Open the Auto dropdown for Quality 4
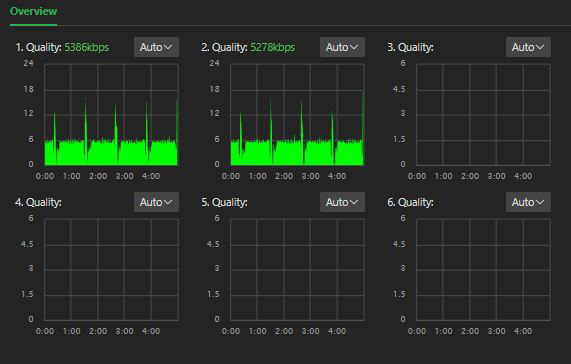The width and height of the screenshot is (571, 364). pyautogui.click(x=156, y=202)
